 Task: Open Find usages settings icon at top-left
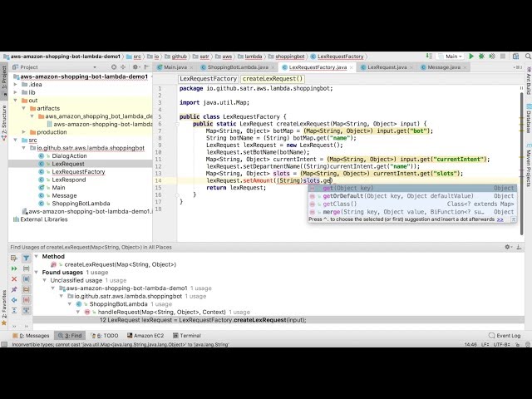14,259
